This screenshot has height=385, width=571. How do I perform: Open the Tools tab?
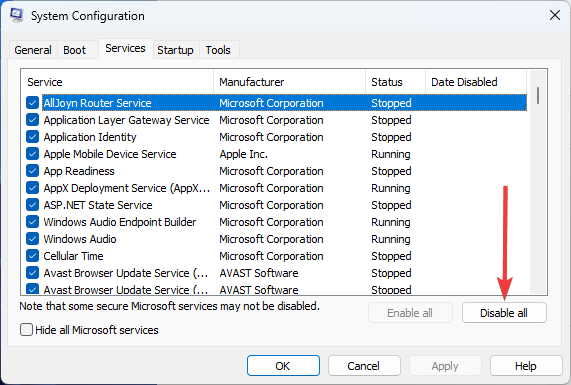tap(218, 50)
